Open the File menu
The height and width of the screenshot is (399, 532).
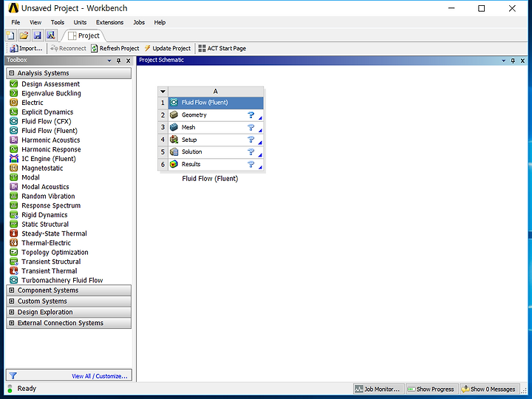pos(16,22)
